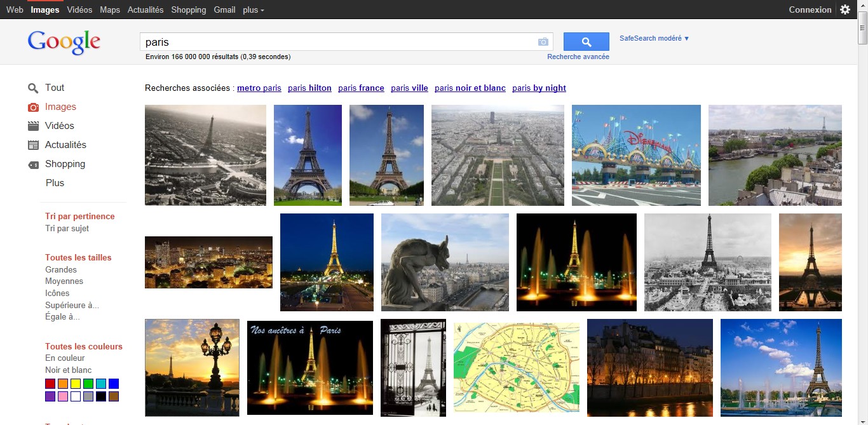Select 'Toutes les tailles' filter
The image size is (868, 425).
78,258
